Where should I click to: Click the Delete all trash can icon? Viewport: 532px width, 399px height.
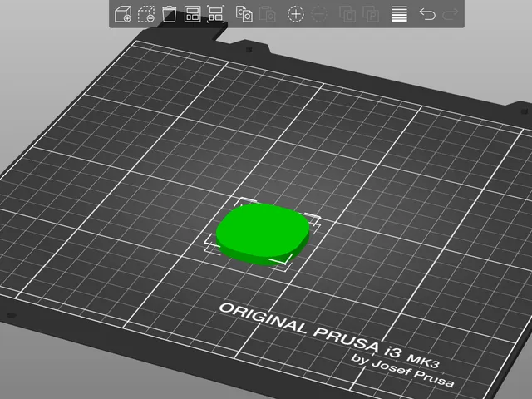click(170, 14)
